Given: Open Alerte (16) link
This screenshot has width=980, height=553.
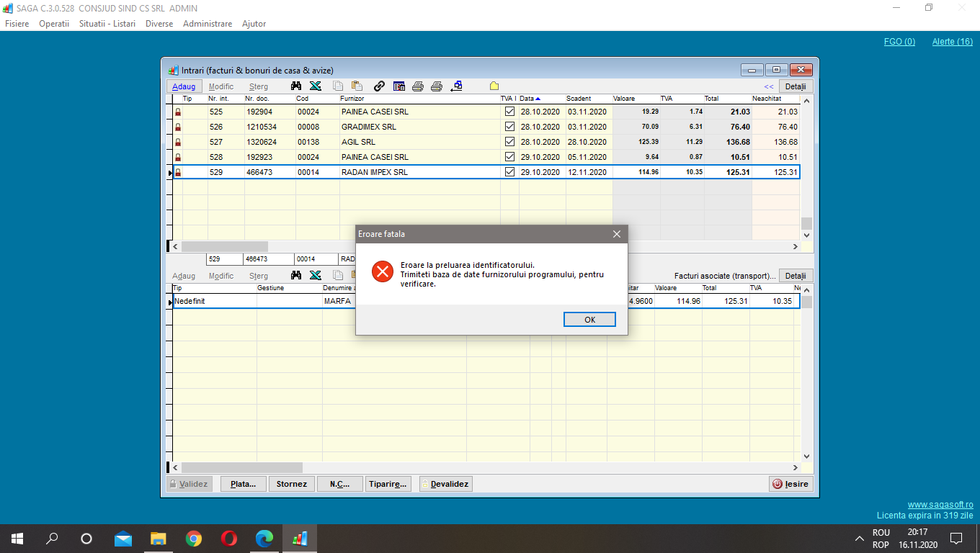Looking at the screenshot, I should (953, 42).
